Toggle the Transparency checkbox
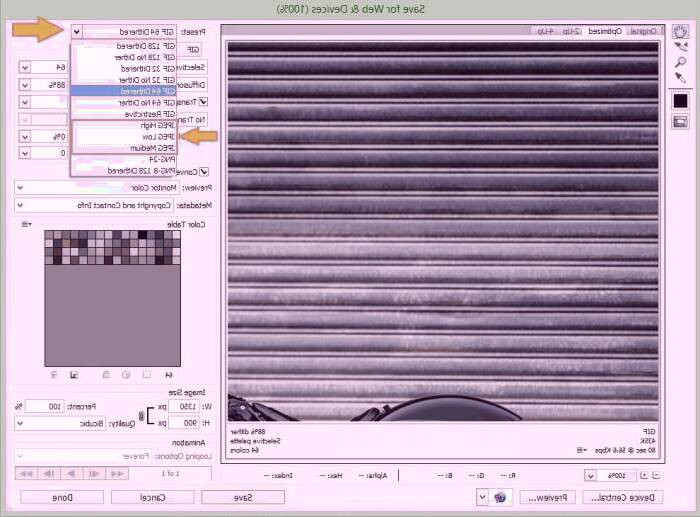The image size is (700, 517). click(x=203, y=102)
